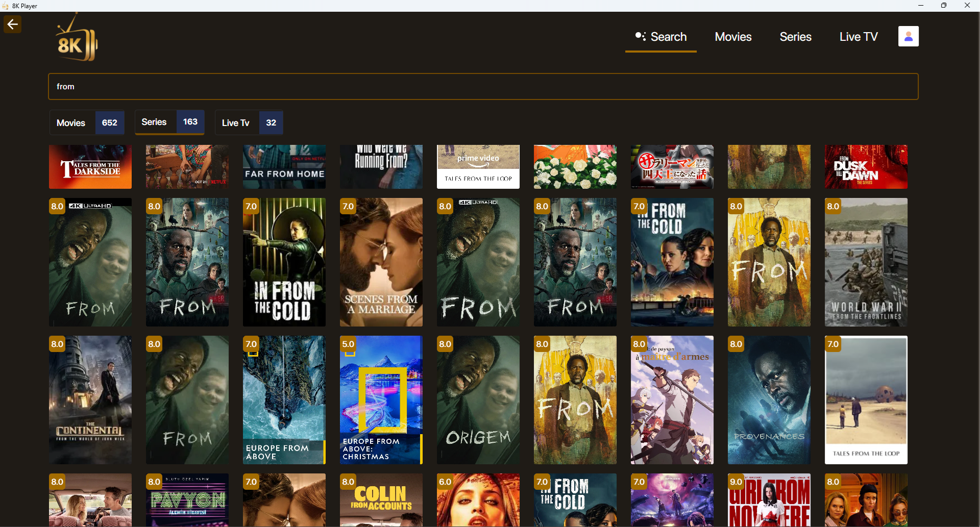Image resolution: width=980 pixels, height=527 pixels.
Task: Open Europe From Above: Christmas poster
Action: point(381,400)
